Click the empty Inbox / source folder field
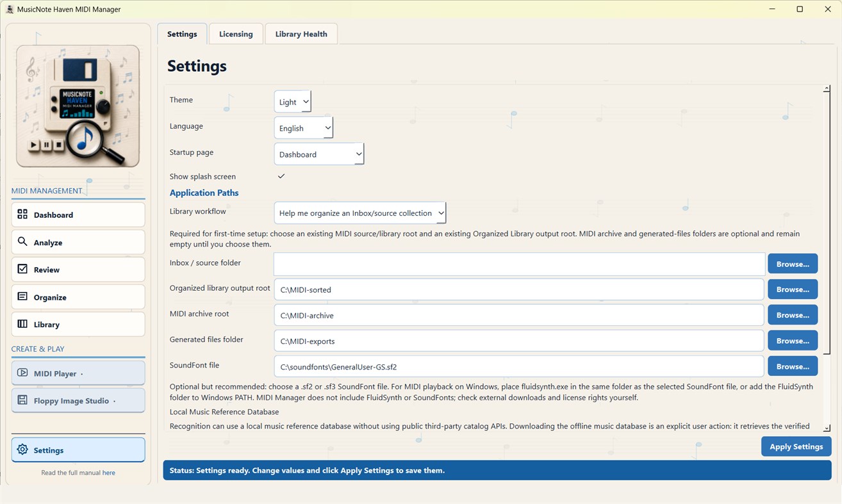Viewport: 842px width, 504px height. tap(519, 264)
